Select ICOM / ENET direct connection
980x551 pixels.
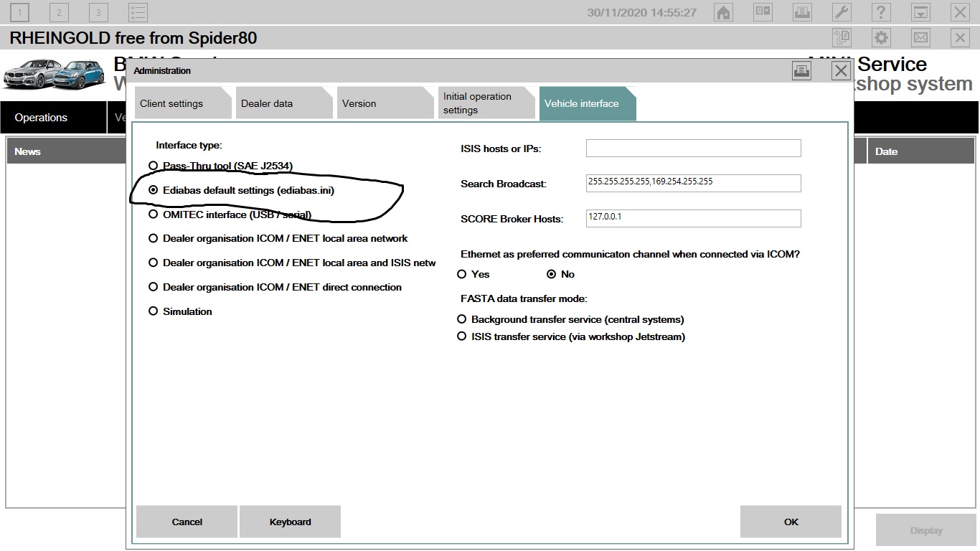[x=275, y=287]
